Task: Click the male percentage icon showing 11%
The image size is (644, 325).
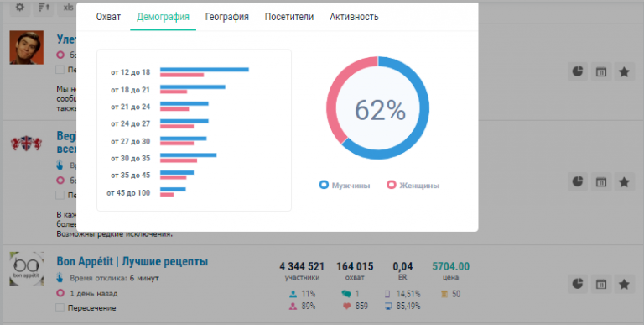Action: (x=293, y=294)
